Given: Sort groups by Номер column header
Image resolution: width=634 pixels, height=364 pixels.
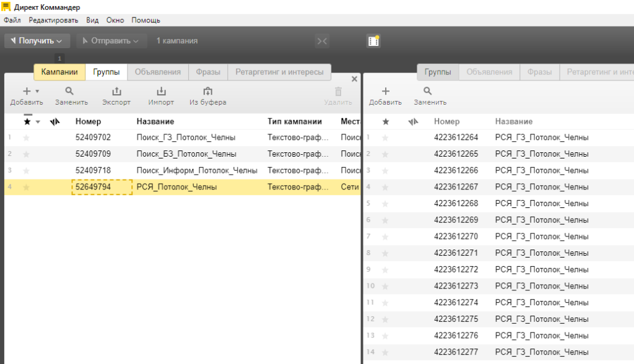Looking at the screenshot, I should click(x=447, y=122).
